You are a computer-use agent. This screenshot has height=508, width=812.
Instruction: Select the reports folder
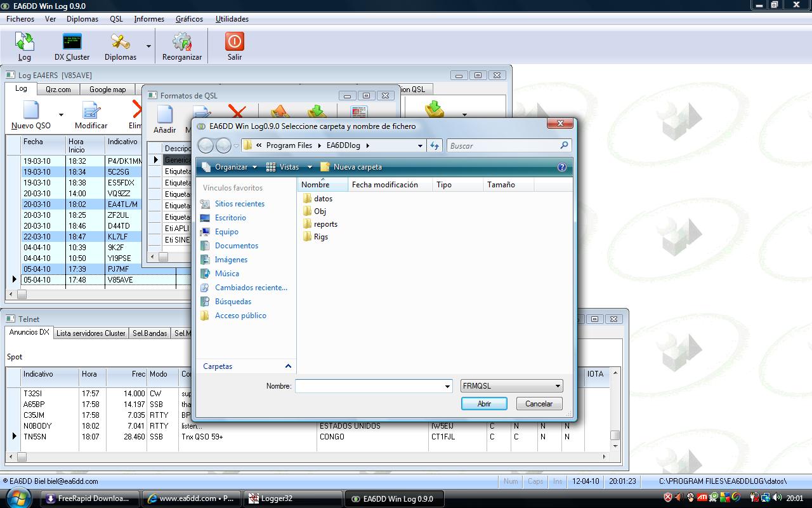pyautogui.click(x=325, y=224)
